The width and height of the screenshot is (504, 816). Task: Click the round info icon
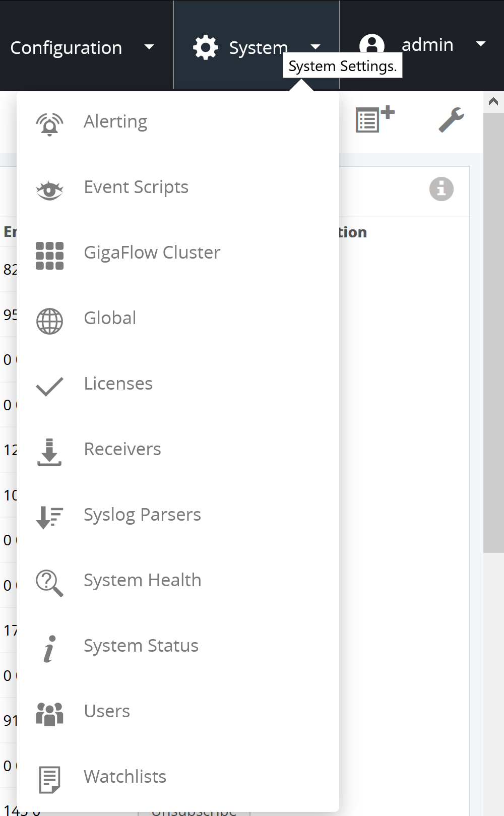coord(442,189)
